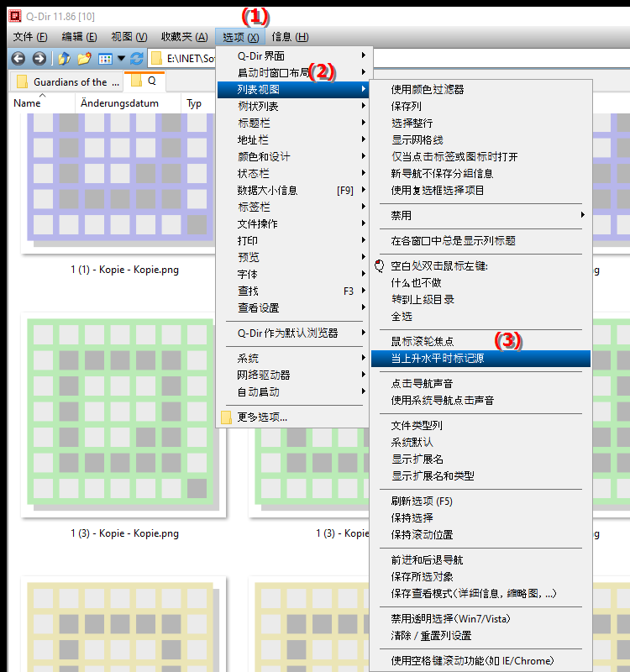The image size is (630, 672).
Task: Open the 预览 submenu
Action: (293, 257)
